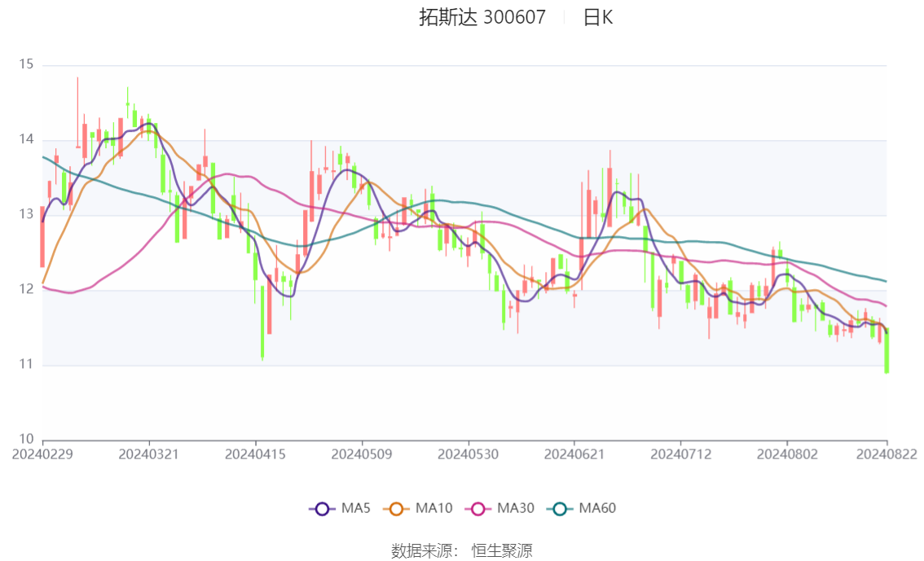Select the last green candlestick dropping below 11
The width and height of the screenshot is (924, 561).
coord(887,351)
